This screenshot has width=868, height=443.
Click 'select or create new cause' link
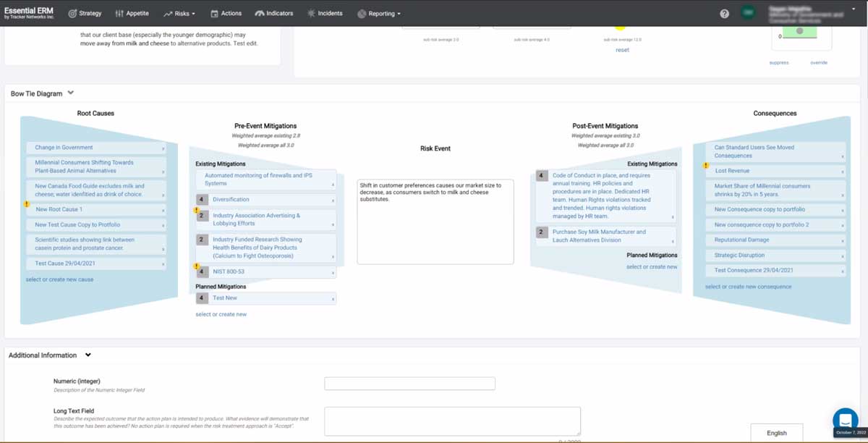(x=59, y=279)
